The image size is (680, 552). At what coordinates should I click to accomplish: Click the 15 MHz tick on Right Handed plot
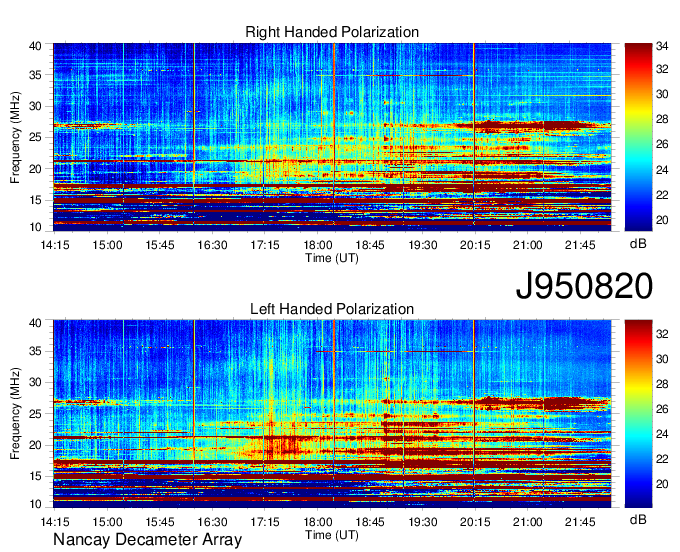pyautogui.click(x=35, y=200)
